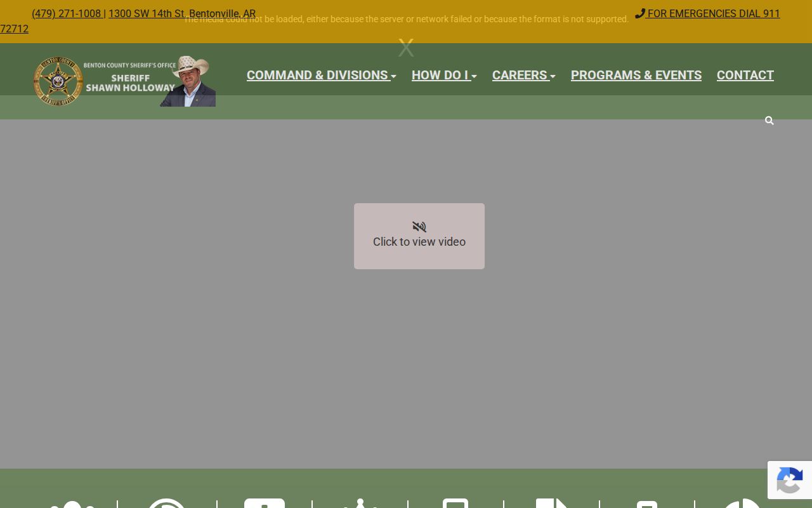The width and height of the screenshot is (812, 508).
Task: Click the Benton County Sheriff badge logo
Action: tap(58, 81)
